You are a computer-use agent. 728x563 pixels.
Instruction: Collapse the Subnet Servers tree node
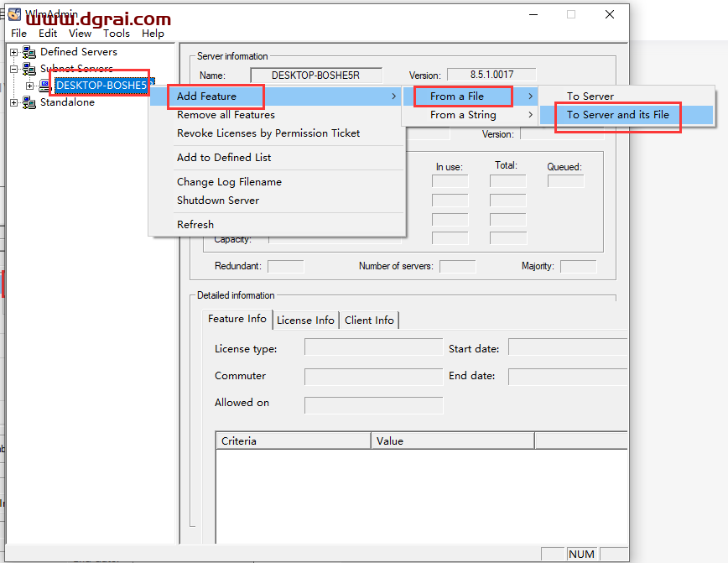pos(13,69)
